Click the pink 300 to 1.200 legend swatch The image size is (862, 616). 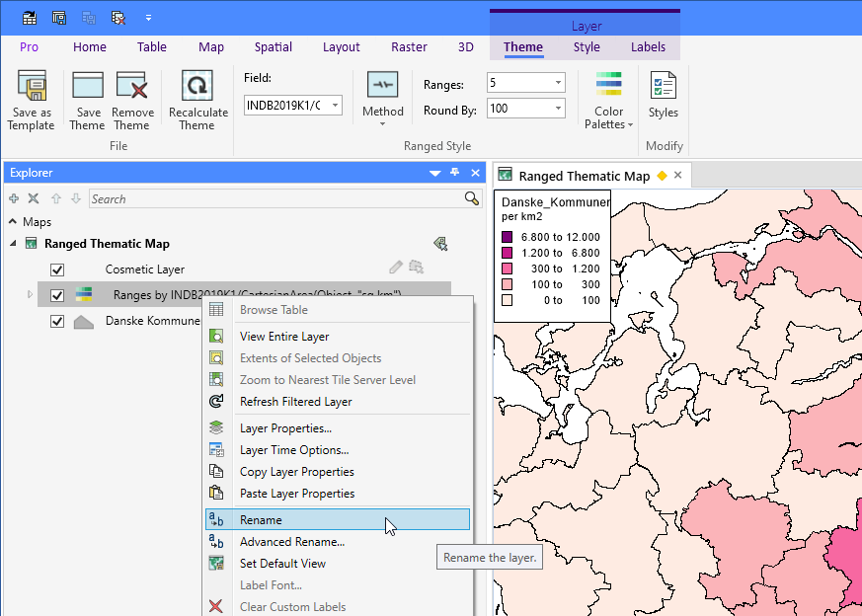click(507, 268)
